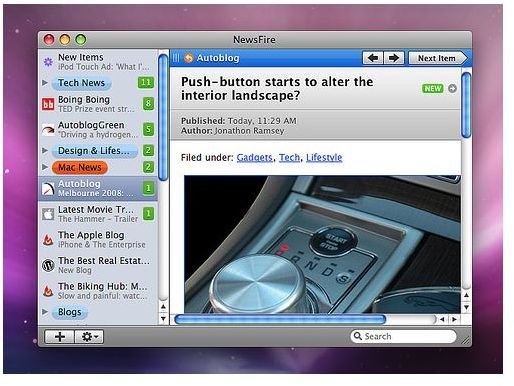This screenshot has width=514, height=386.
Task: Select the Tech News group label
Action: [x=81, y=83]
